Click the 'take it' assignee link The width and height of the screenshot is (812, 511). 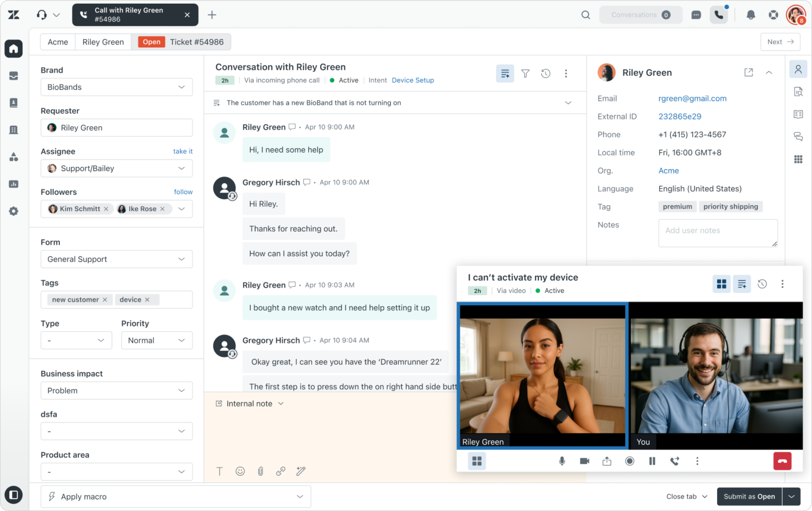183,151
